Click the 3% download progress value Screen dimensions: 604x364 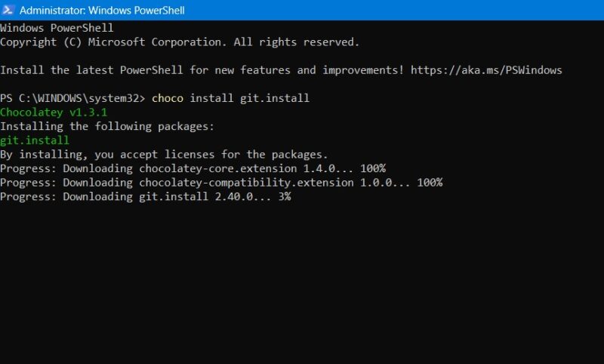(284, 196)
